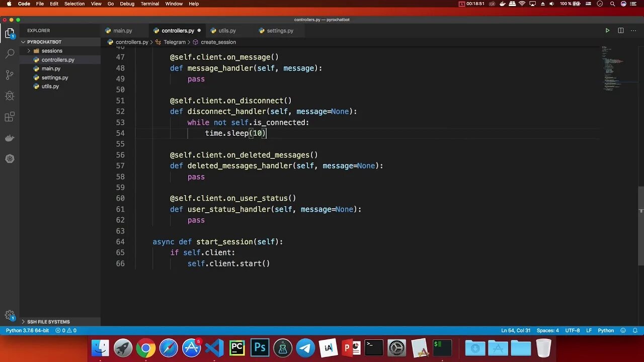Open the Trash in the Dock

543,348
